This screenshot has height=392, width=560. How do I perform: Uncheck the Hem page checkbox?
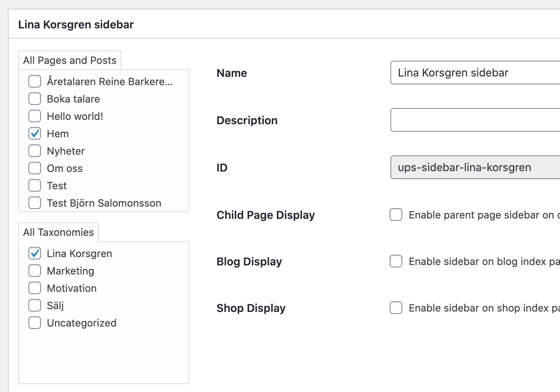(35, 133)
